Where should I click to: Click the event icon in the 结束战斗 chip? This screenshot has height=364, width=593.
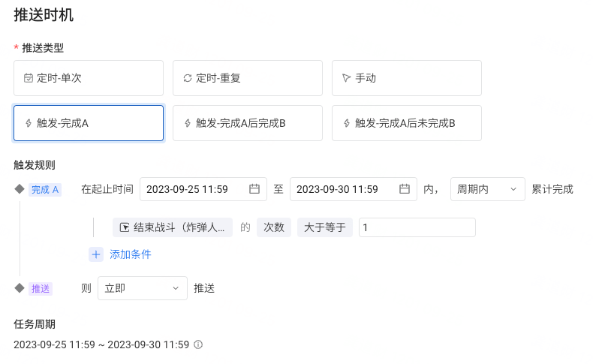[125, 227]
